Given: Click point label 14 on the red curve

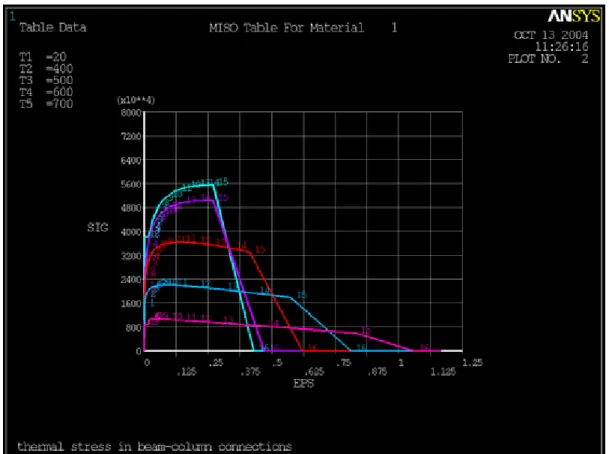Looking at the screenshot, I should point(242,246).
